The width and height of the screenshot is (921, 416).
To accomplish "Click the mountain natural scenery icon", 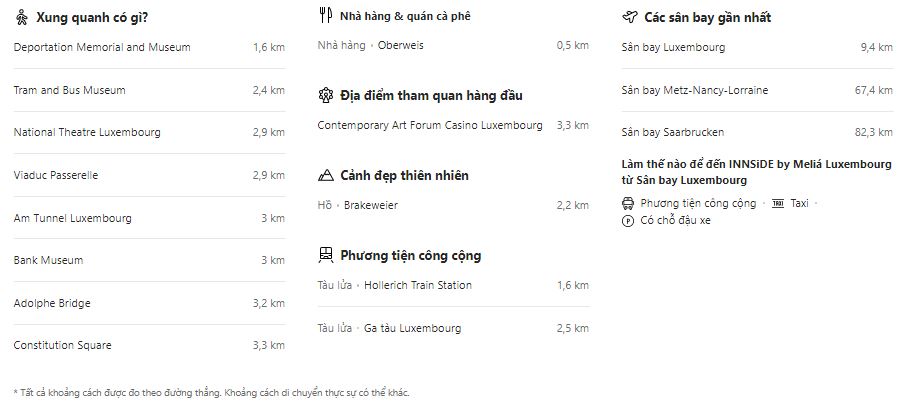I will (x=325, y=176).
